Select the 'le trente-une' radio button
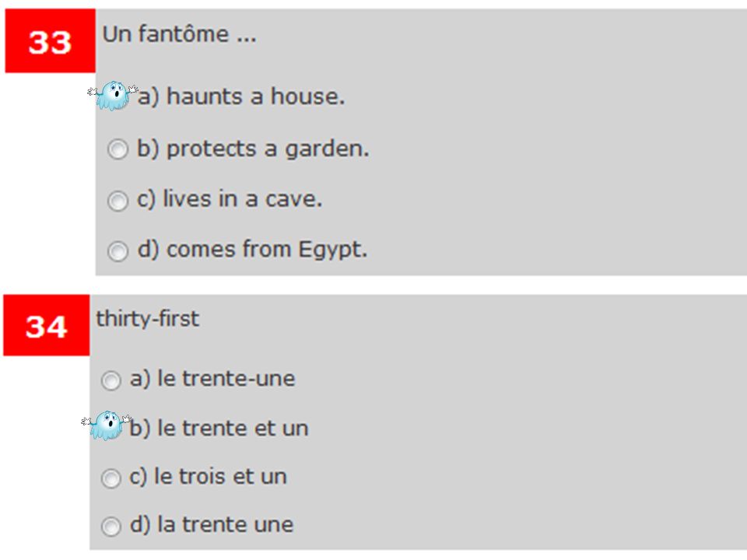Viewport: 747px width, 560px height. [x=111, y=380]
